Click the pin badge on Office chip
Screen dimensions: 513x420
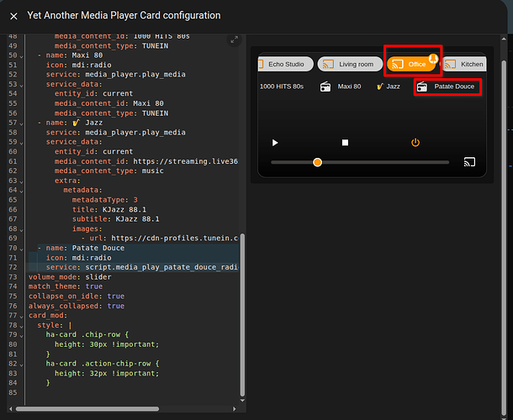pyautogui.click(x=433, y=59)
